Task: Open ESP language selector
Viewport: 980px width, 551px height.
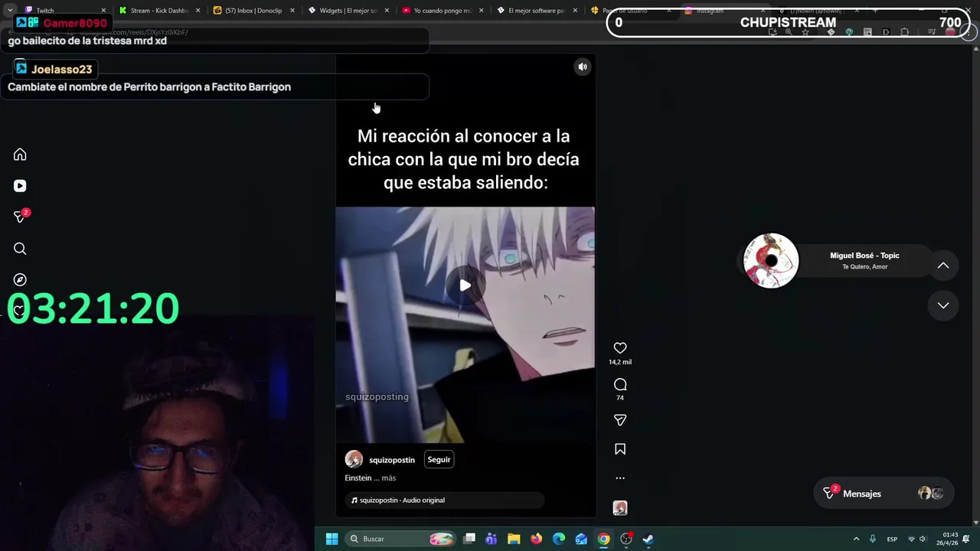Action: pyautogui.click(x=892, y=539)
